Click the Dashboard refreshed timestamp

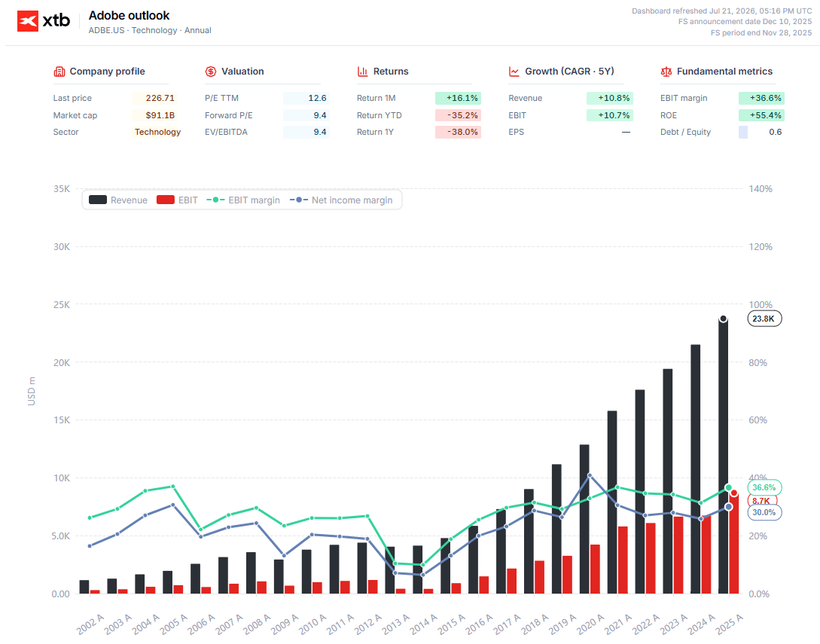point(721,11)
